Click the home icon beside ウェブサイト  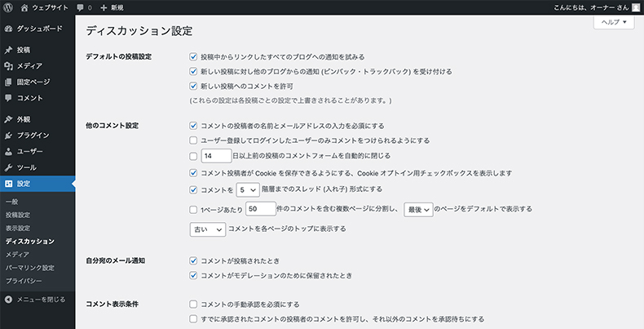pos(24,7)
